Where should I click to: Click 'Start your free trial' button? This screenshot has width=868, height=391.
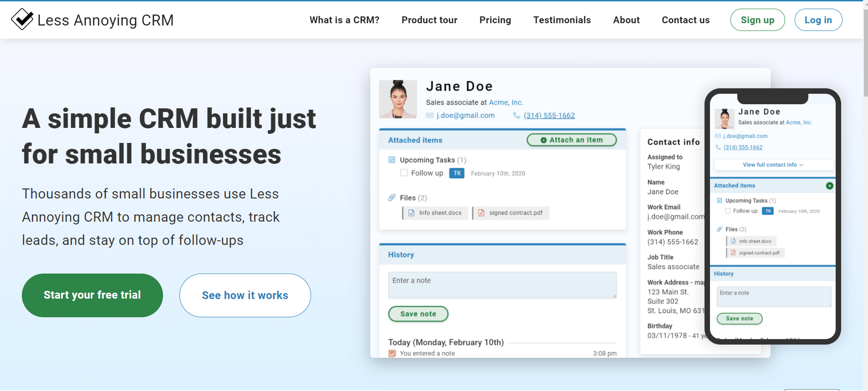coord(92,295)
